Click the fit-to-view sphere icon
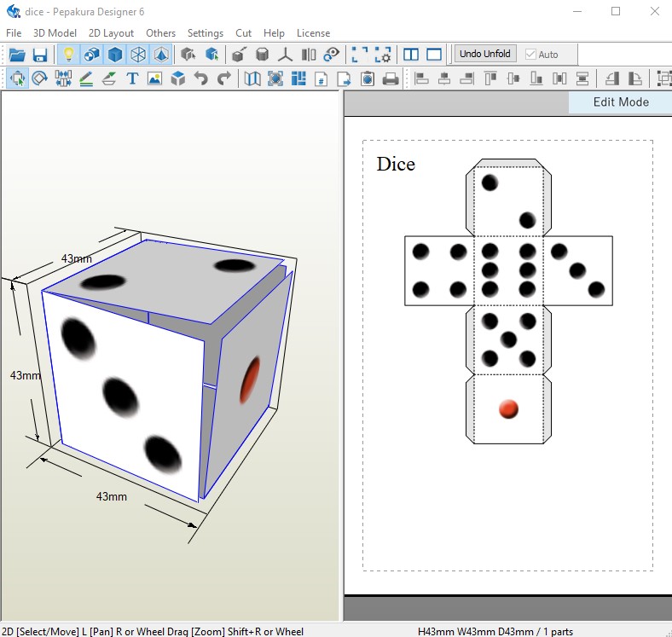 pyautogui.click(x=275, y=78)
